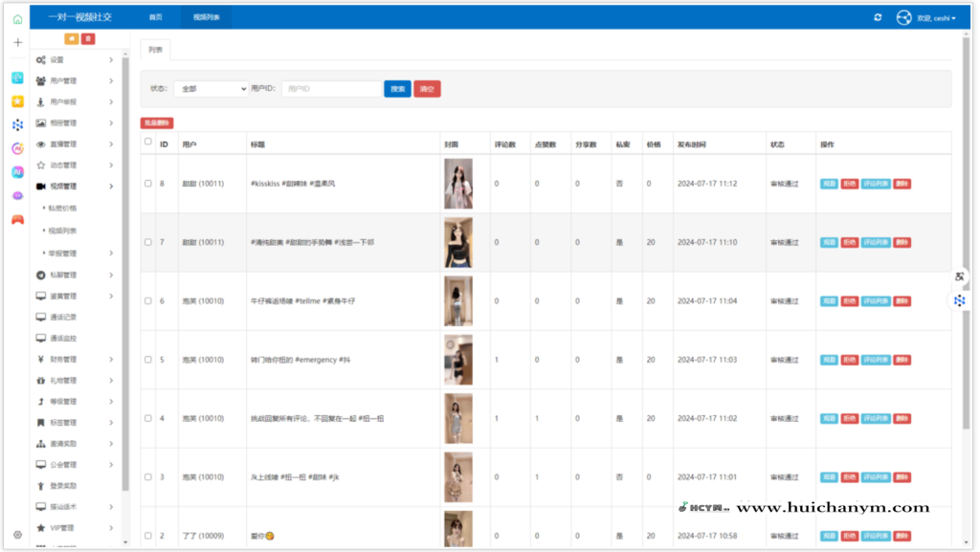980x552 pixels.
Task: Click the plus icon in left dock
Action: tap(17, 43)
